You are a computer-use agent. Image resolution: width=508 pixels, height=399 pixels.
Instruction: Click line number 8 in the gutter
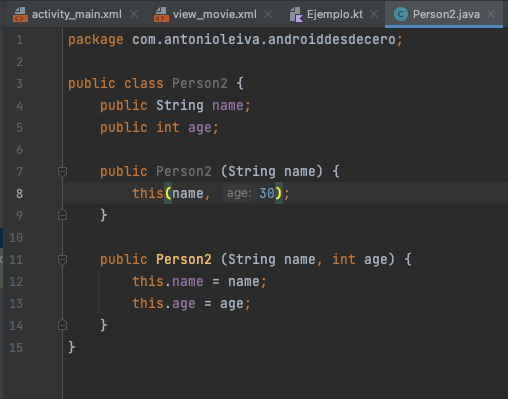(x=19, y=194)
